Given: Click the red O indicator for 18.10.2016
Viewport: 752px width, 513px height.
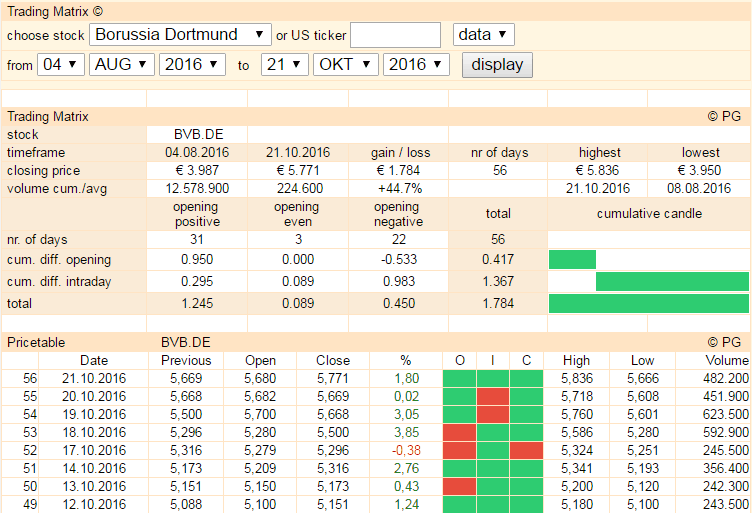Looking at the screenshot, I should (x=459, y=432).
